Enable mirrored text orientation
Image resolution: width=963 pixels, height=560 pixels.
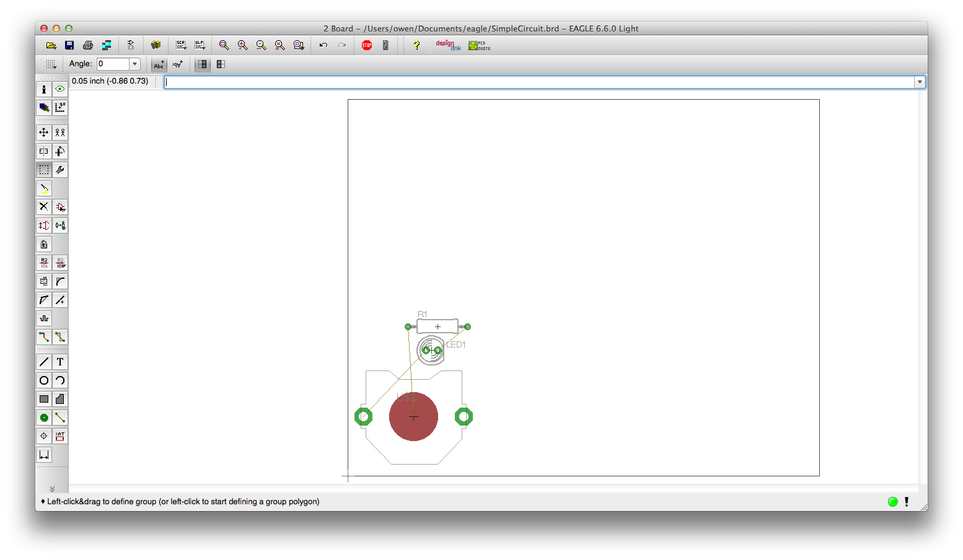(x=178, y=64)
